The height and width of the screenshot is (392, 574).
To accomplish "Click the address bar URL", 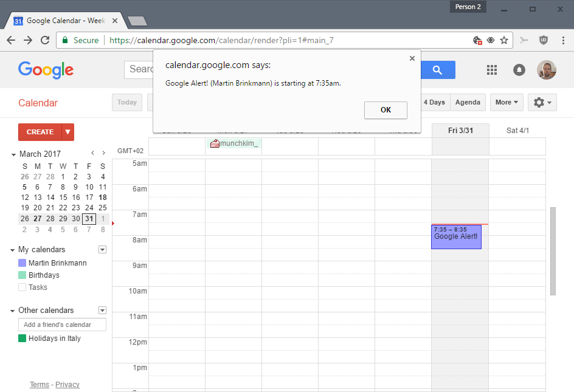I will [221, 40].
